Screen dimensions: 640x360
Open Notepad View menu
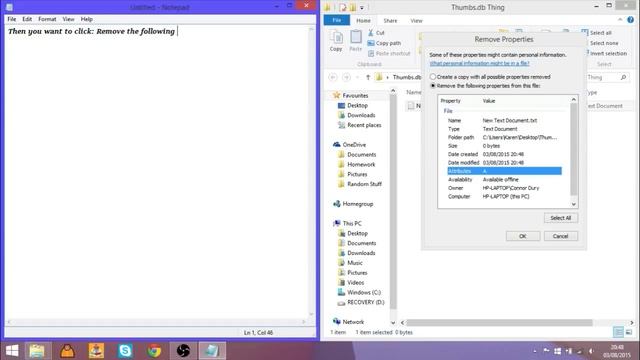tap(68, 19)
